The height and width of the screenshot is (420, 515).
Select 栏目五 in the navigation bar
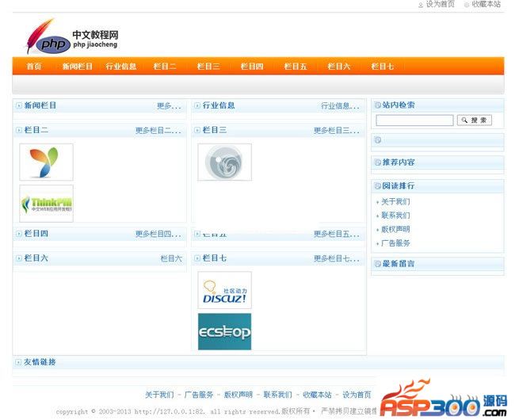click(296, 67)
